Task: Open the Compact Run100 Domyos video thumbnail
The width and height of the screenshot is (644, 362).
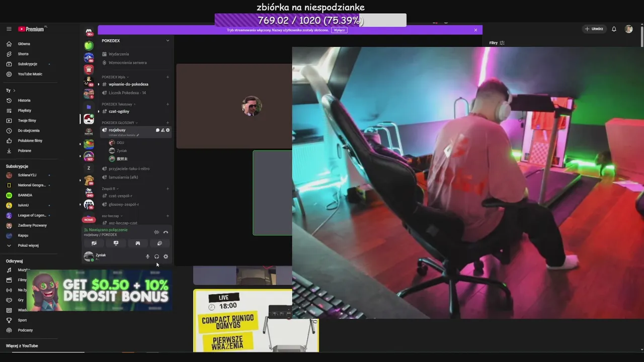Action: tap(256, 320)
